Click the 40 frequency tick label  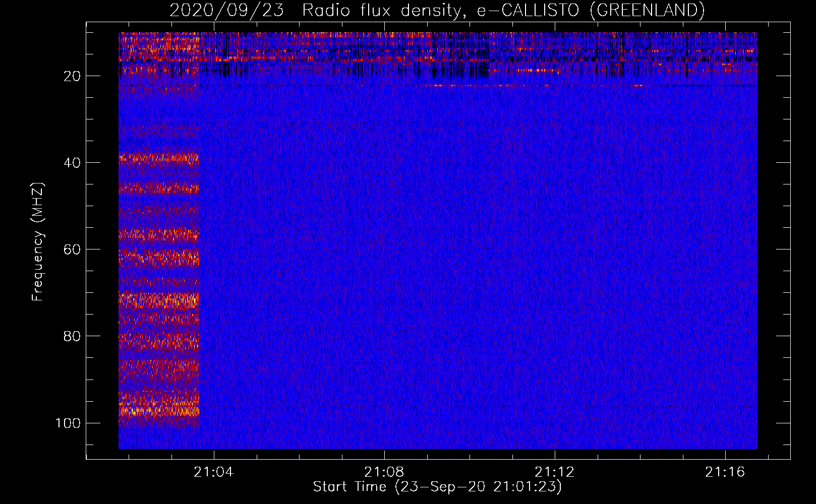coord(72,163)
